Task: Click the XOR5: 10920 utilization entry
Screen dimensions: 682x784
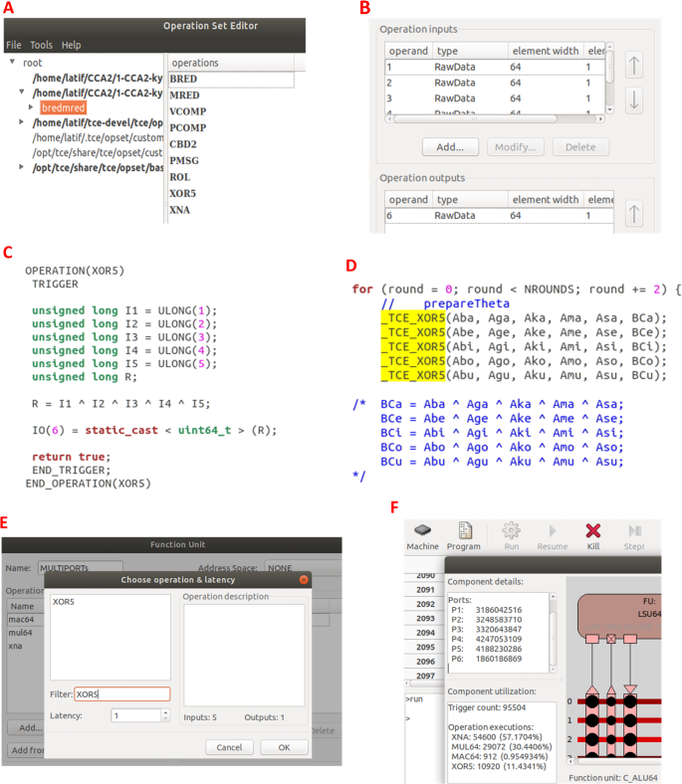Action: 499,766
